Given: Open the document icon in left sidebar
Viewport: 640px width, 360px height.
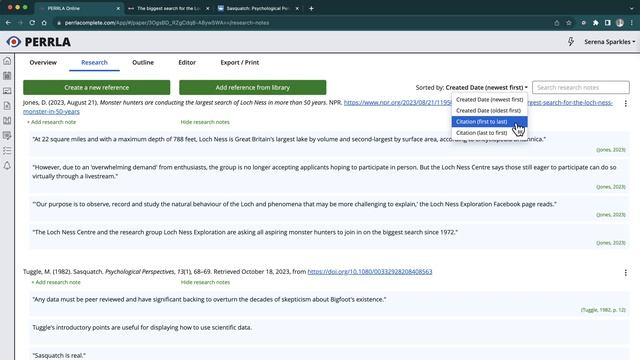Looking at the screenshot, I should tap(7, 106).
